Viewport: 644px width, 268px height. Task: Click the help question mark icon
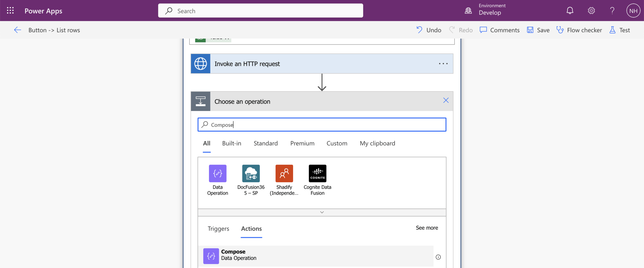(x=612, y=11)
